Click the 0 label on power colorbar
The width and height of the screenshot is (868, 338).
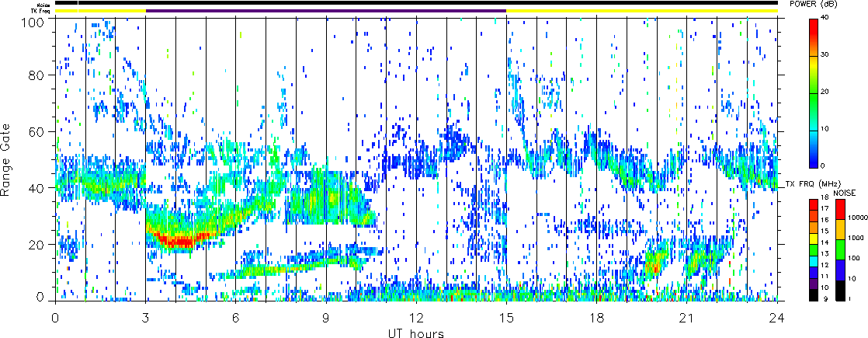coord(825,166)
